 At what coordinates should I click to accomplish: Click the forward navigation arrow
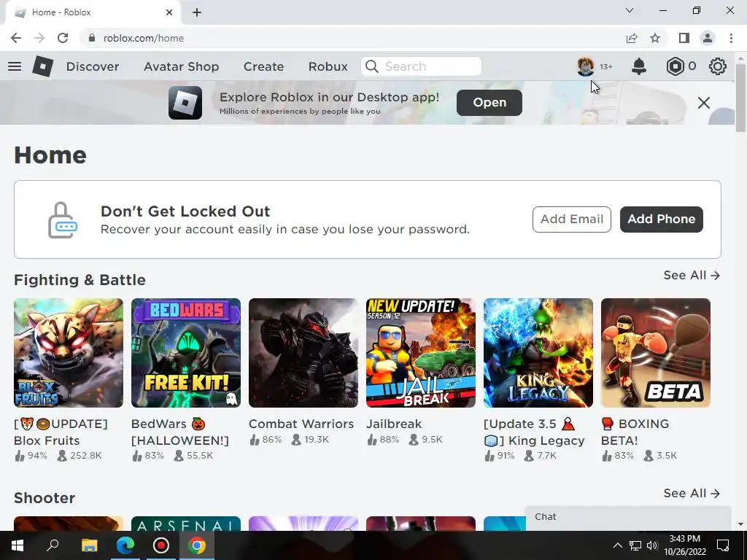click(39, 38)
